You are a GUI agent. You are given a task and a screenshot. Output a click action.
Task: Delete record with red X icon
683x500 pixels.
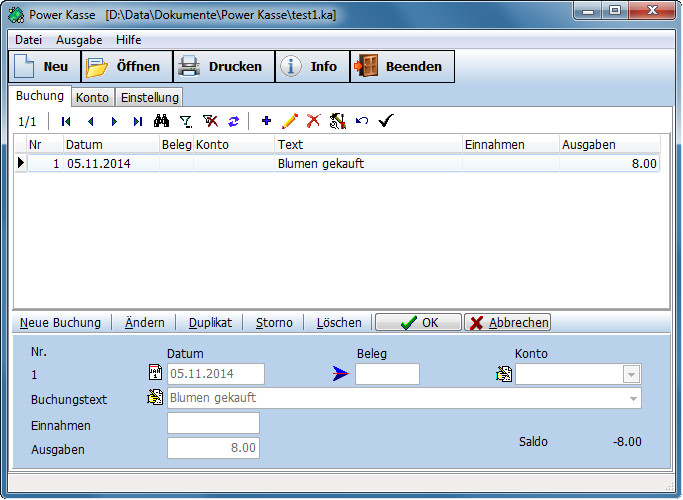click(314, 121)
